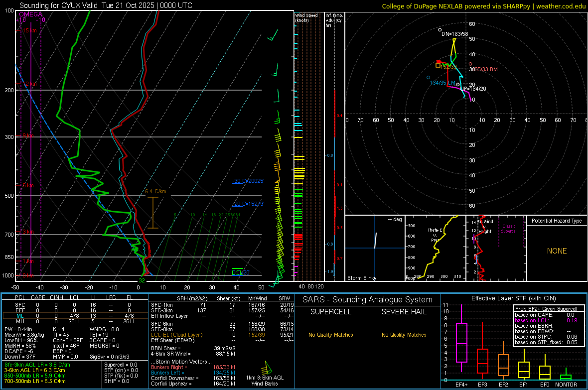Click the red EF3 box plot

click(x=483, y=361)
